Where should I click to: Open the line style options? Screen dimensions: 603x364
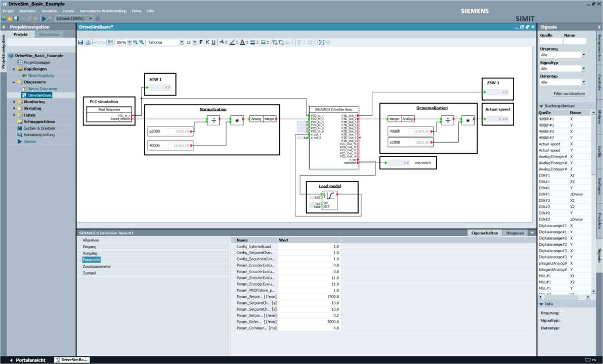(263, 42)
